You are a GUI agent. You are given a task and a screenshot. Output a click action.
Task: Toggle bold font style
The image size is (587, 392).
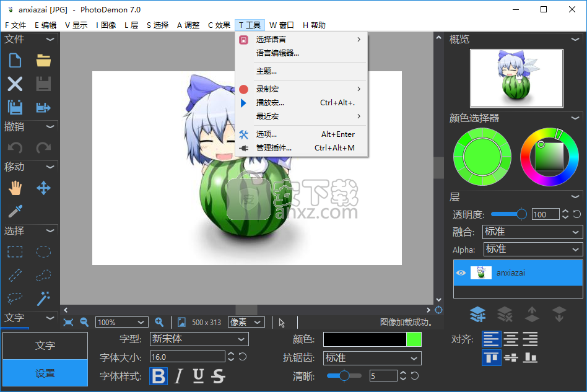pyautogui.click(x=159, y=377)
